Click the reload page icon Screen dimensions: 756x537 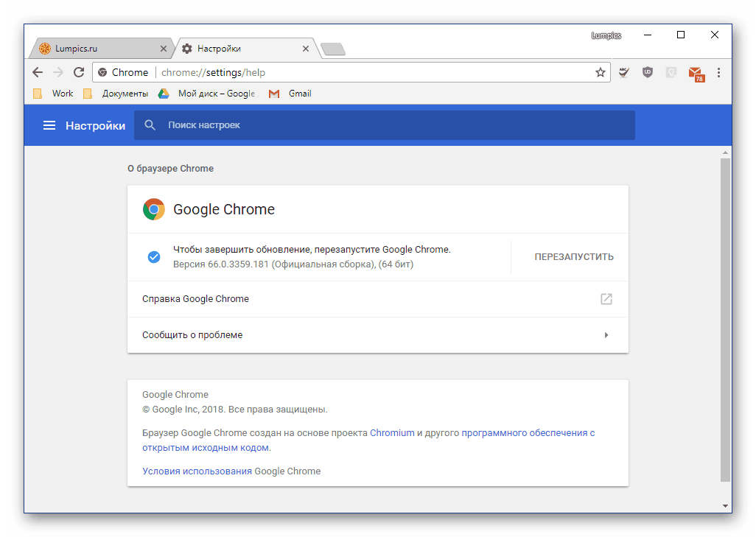click(x=79, y=72)
